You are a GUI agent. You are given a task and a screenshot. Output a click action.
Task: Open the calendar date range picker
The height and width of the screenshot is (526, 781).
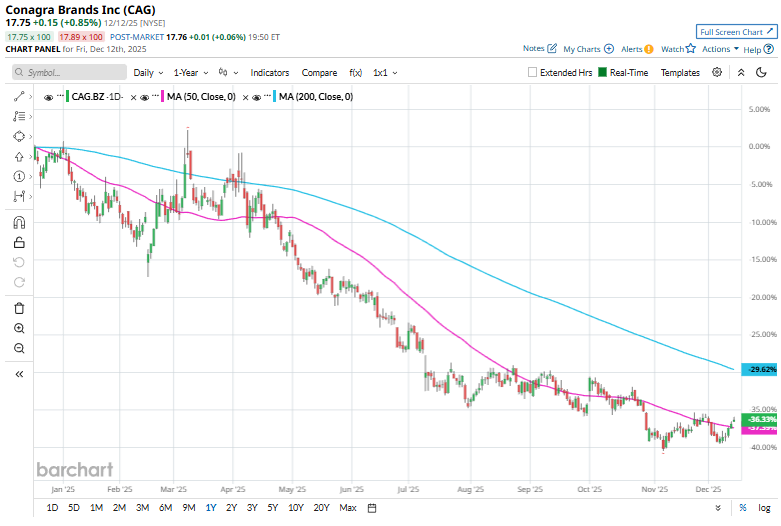(372, 508)
